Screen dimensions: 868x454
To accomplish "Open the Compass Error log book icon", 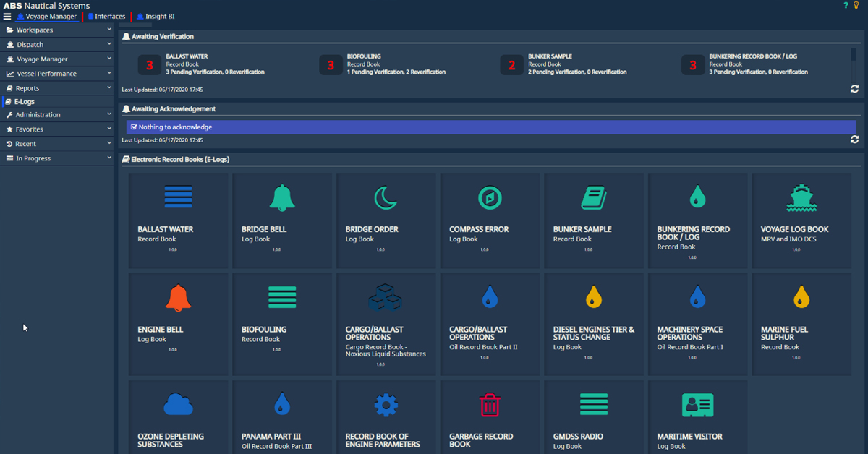I will coord(490,196).
